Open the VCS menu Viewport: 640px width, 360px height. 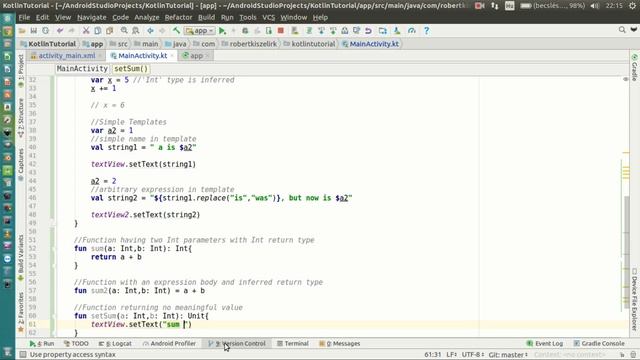[x=269, y=18]
